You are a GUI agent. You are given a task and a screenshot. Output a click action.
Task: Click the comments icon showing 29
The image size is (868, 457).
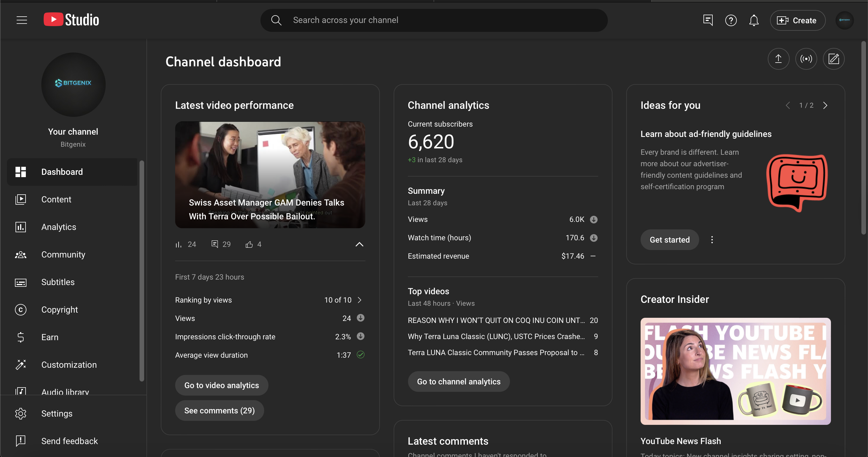point(215,244)
